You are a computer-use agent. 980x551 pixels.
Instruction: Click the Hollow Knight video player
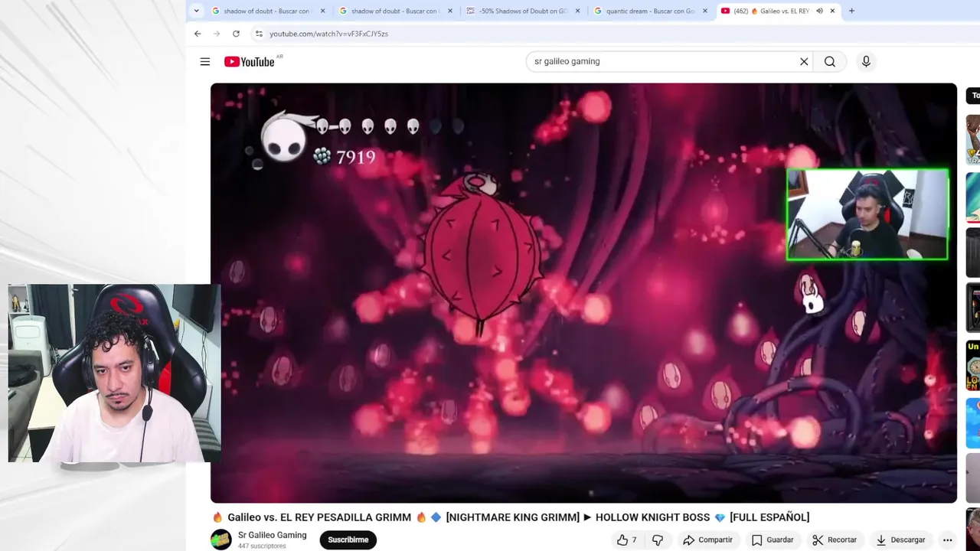[583, 293]
